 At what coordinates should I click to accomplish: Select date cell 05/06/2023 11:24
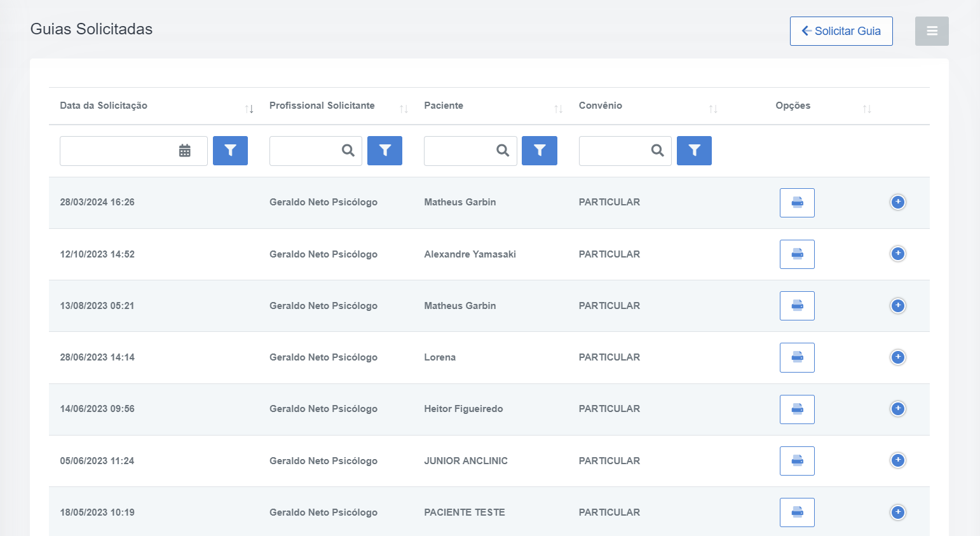pyautogui.click(x=97, y=461)
